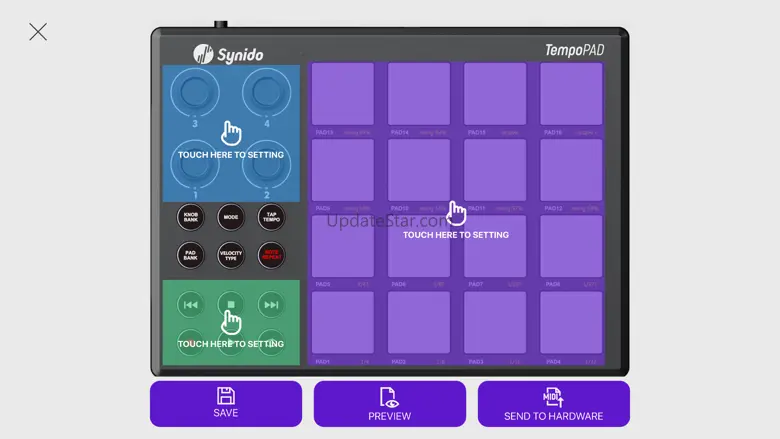Select pad PAD14

coord(419,94)
